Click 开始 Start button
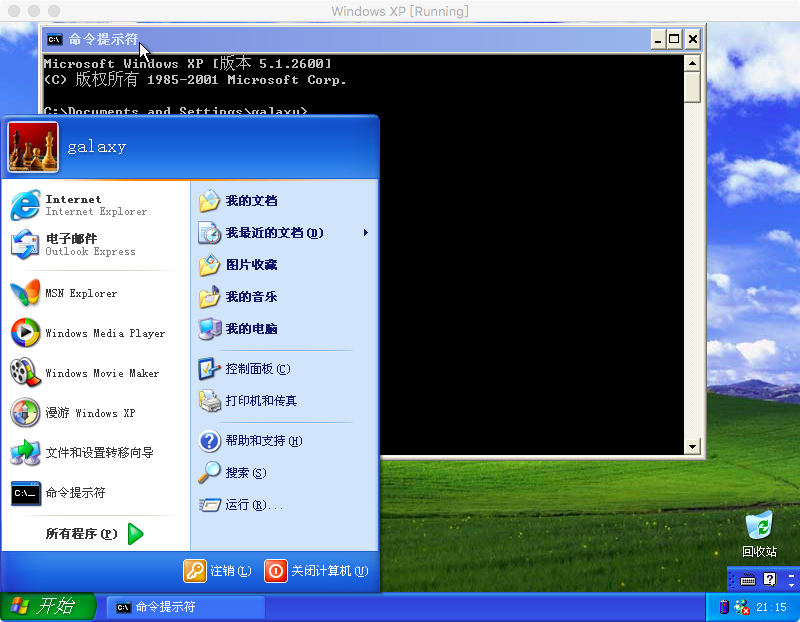The height and width of the screenshot is (622, 800). coord(48,607)
